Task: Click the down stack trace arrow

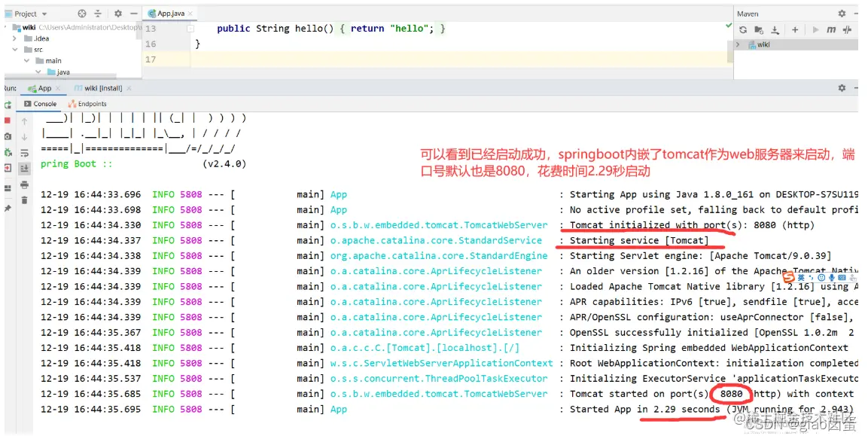Action: tap(24, 137)
